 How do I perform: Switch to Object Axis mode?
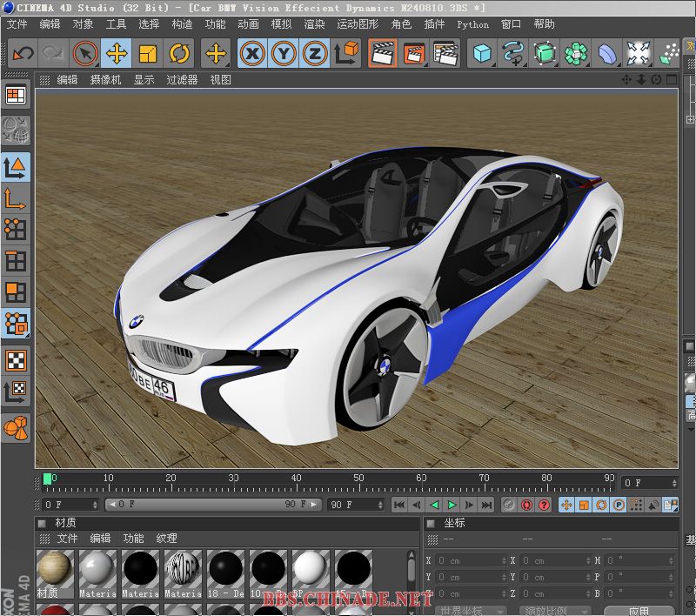pos(16,199)
